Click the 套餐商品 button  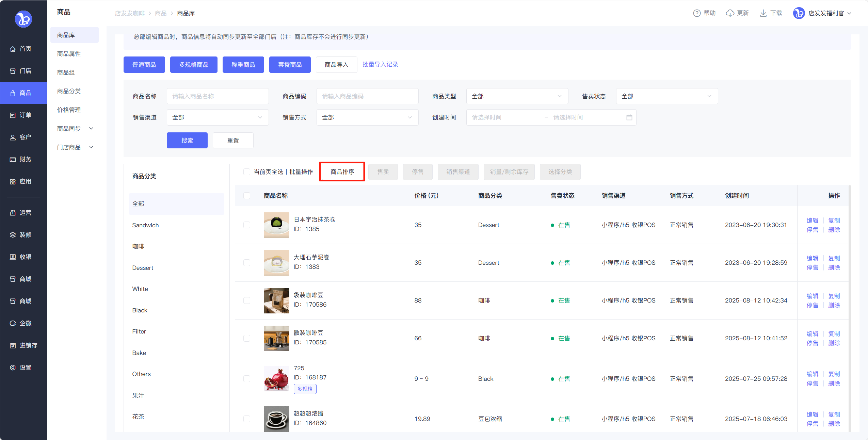click(290, 65)
